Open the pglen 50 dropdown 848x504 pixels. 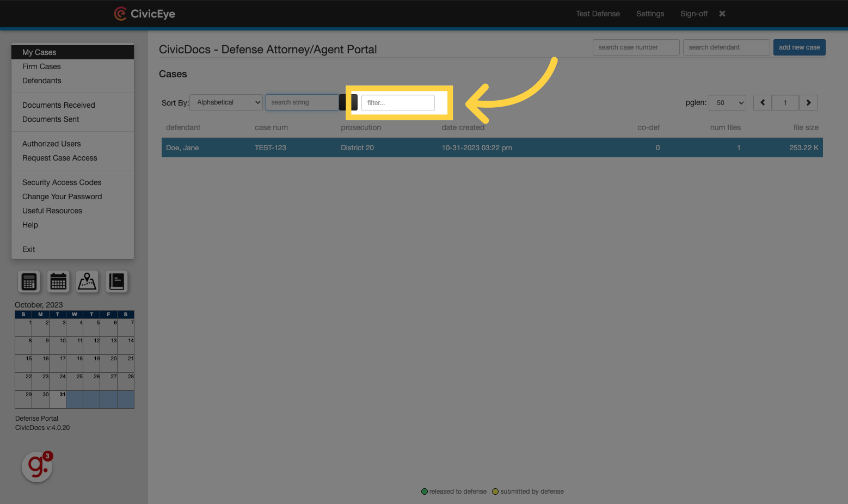(727, 103)
